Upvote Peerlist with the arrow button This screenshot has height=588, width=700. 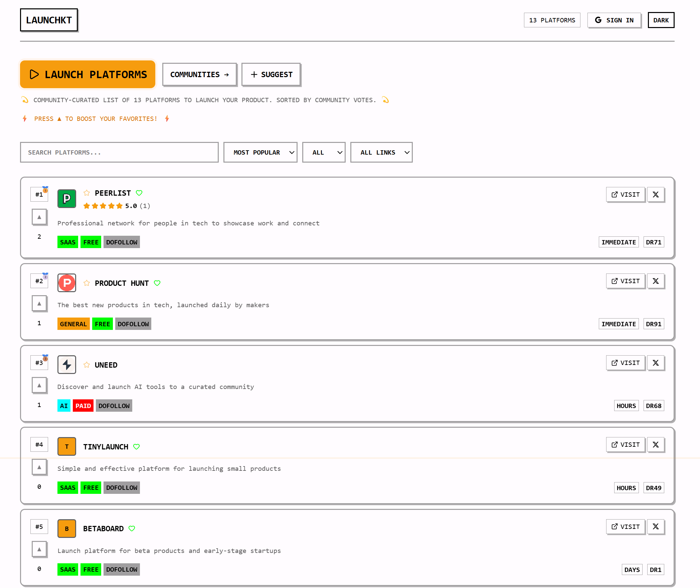point(39,217)
